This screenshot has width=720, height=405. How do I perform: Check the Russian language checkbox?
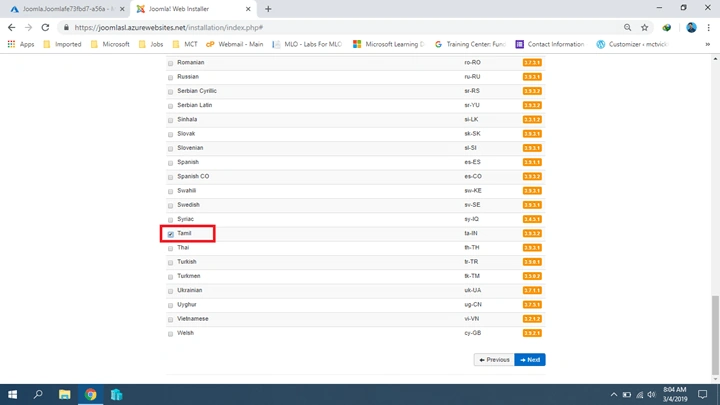pyautogui.click(x=170, y=78)
